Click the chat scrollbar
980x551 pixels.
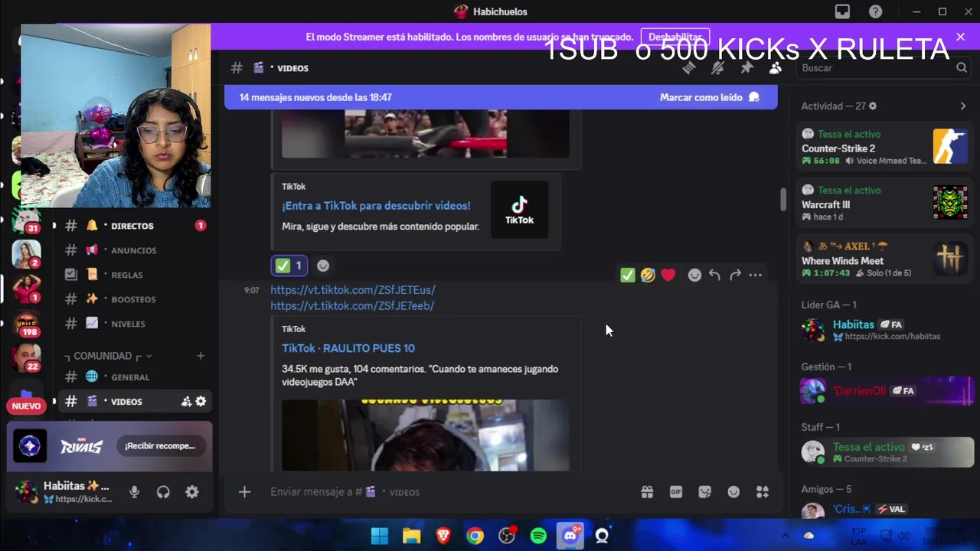tap(782, 199)
